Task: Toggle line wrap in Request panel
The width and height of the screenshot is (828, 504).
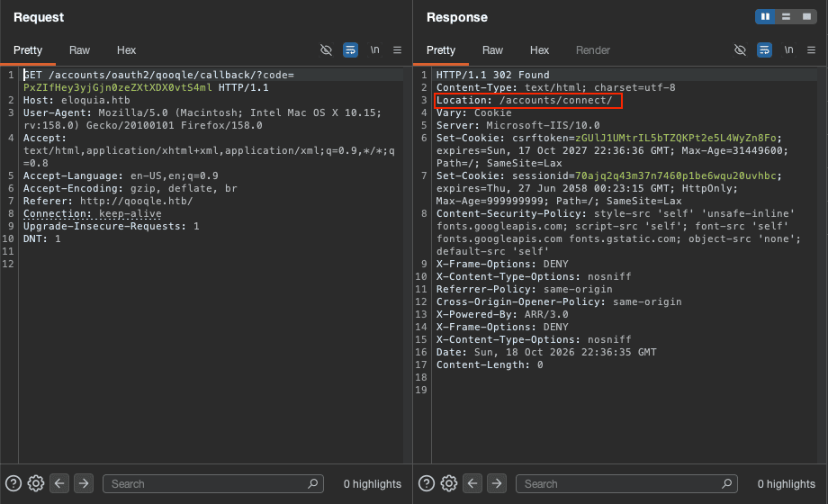Action: pyautogui.click(x=350, y=50)
